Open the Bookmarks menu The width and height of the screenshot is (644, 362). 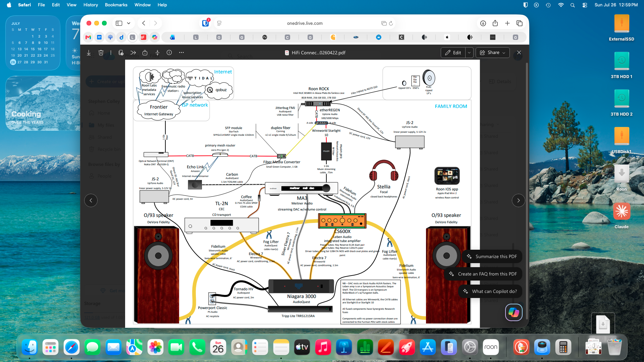point(116,5)
